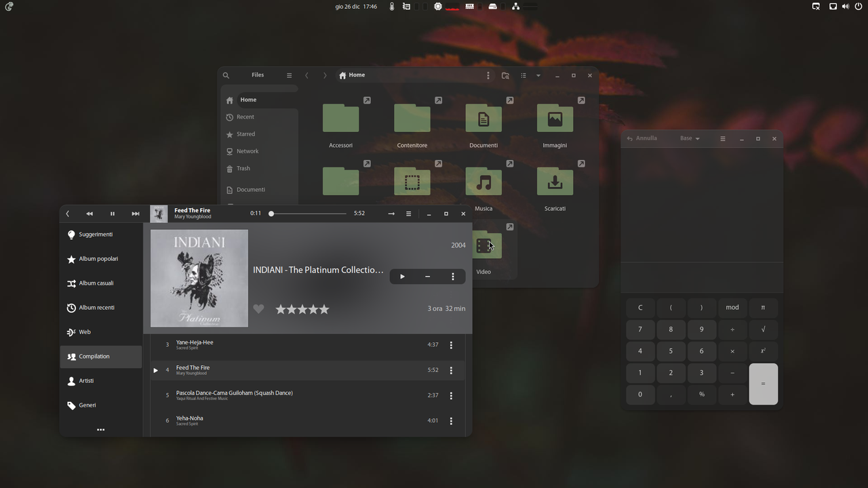Rate the album one star
Screen dimensions: 868x488
[281, 309]
